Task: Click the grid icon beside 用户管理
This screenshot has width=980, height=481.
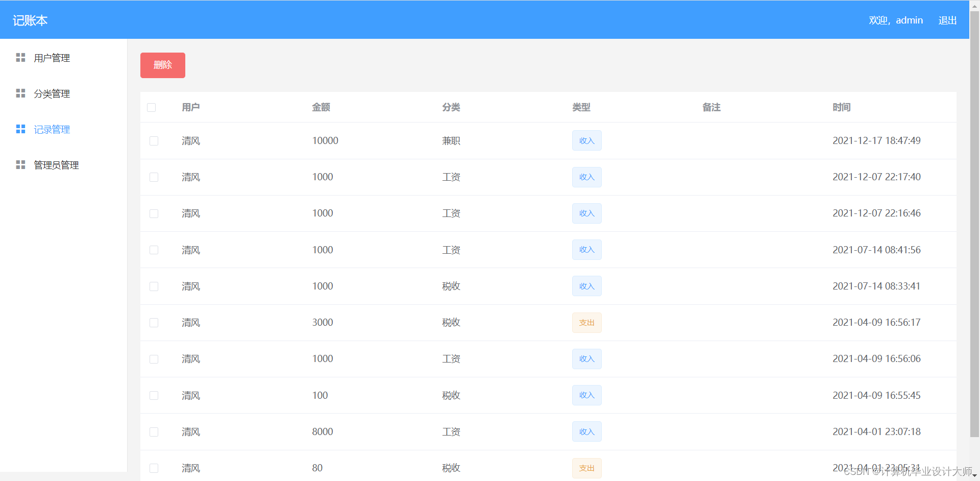Action: (x=20, y=58)
